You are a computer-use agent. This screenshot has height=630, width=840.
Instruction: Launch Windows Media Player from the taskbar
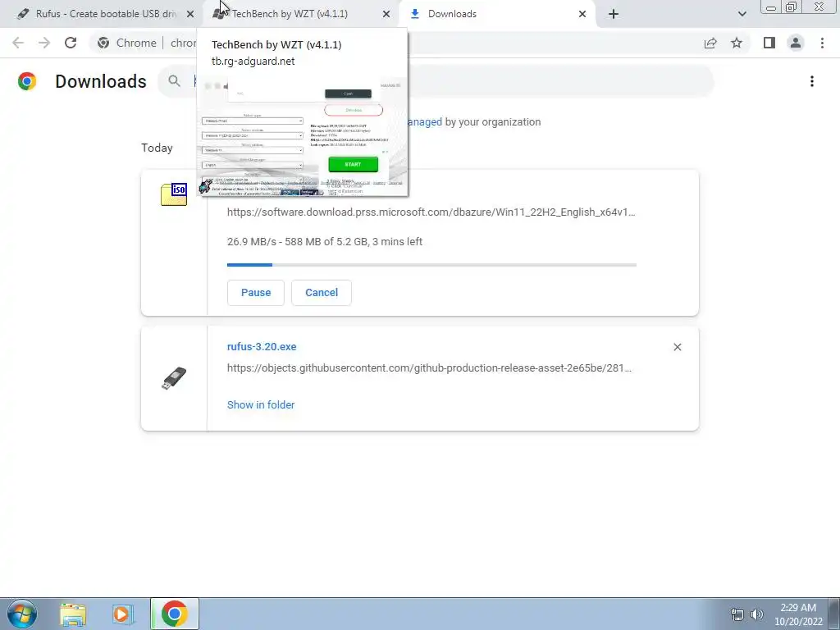pyautogui.click(x=121, y=614)
